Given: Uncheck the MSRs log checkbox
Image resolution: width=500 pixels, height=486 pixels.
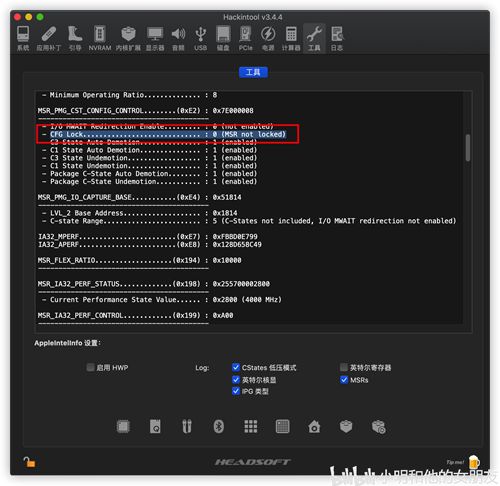Looking at the screenshot, I should pos(344,380).
